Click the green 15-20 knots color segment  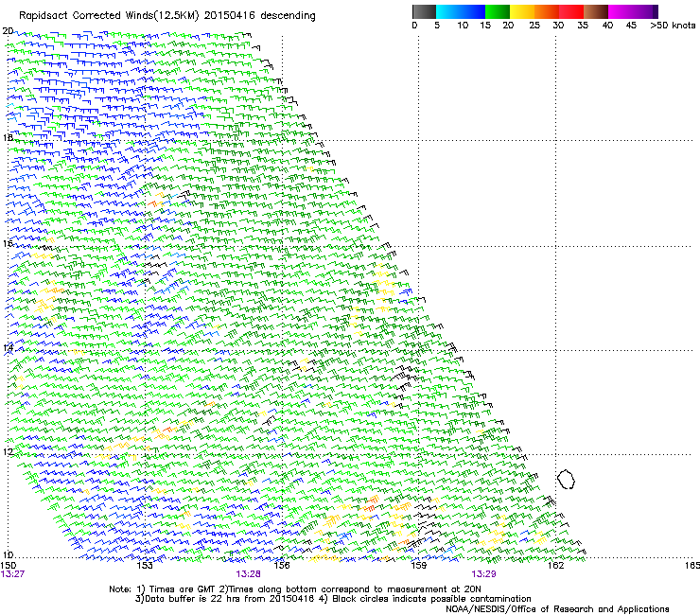click(498, 11)
